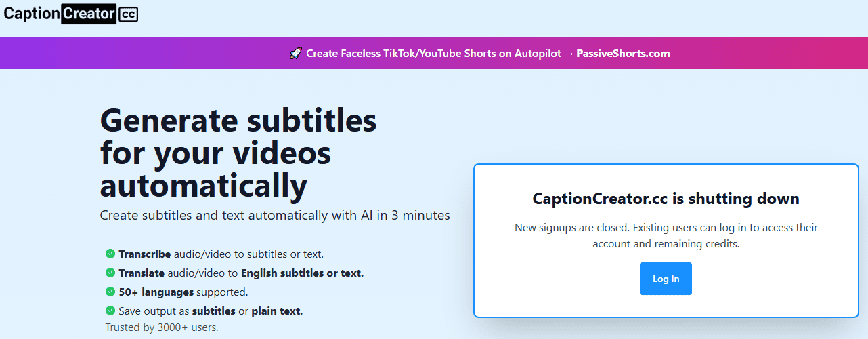Screen dimensions: 868x339
Task: Click the rocket emoji in the banner
Action: (295, 53)
